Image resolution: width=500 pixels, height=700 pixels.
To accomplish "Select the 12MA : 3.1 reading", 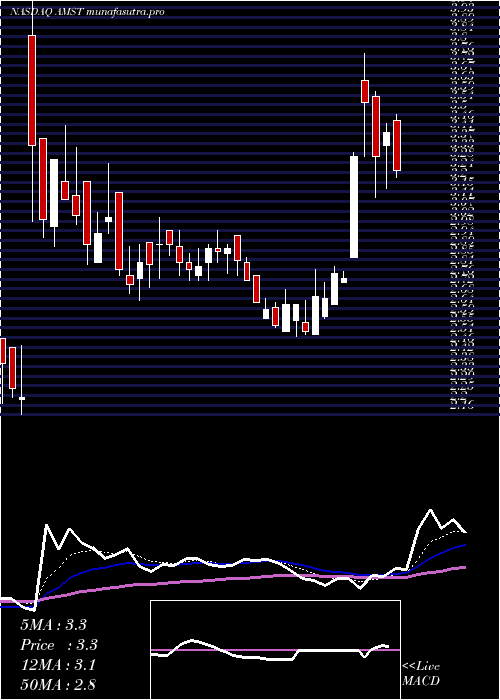I will click(x=58, y=665).
